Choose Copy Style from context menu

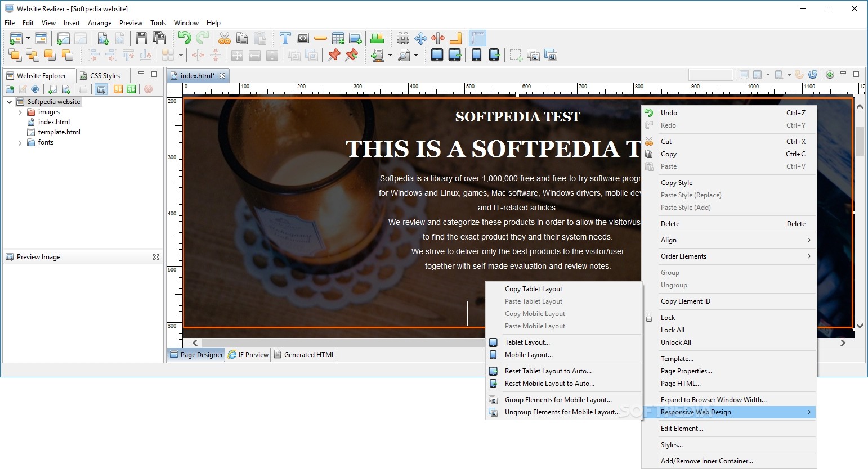click(x=729, y=183)
